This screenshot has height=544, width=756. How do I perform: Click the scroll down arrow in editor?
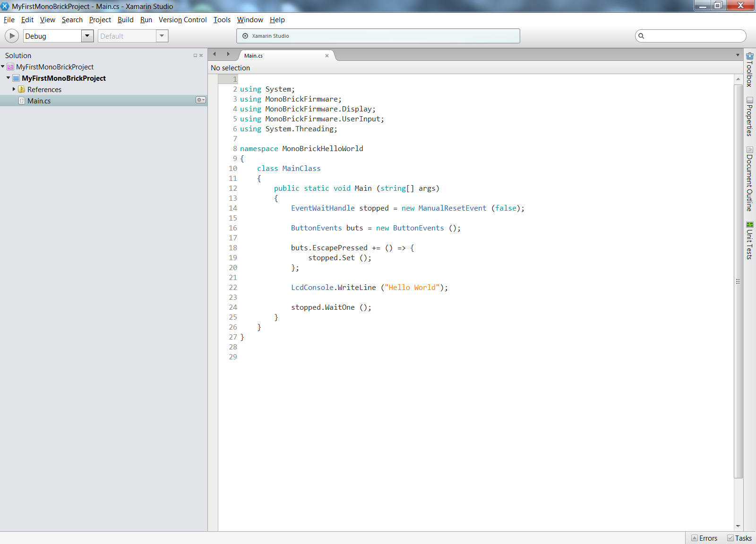(x=738, y=526)
